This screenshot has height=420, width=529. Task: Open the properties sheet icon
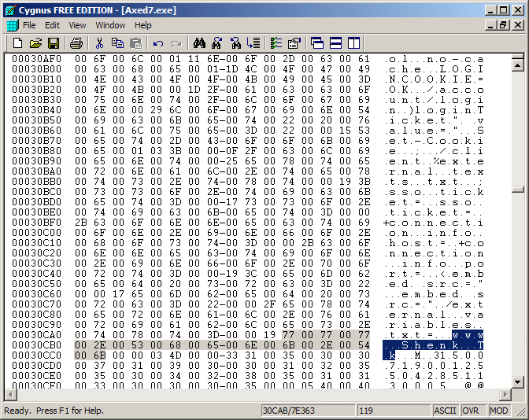click(x=294, y=43)
